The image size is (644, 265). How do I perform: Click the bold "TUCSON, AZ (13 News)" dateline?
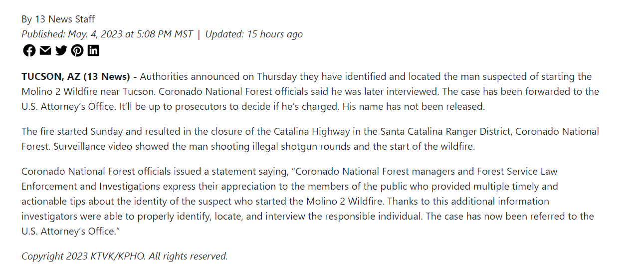tap(76, 77)
